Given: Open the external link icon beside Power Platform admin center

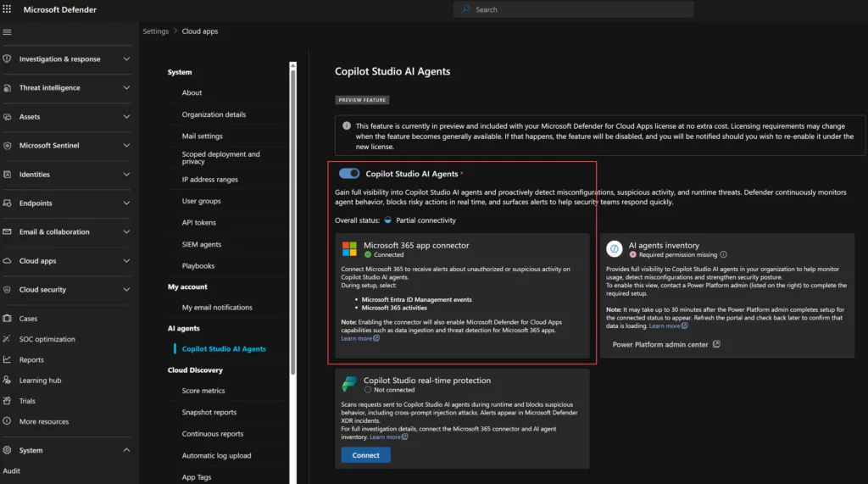Looking at the screenshot, I should click(x=716, y=344).
